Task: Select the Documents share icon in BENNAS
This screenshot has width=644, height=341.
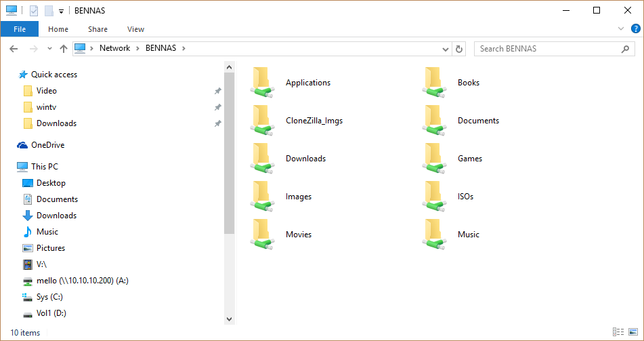Action: (434, 121)
